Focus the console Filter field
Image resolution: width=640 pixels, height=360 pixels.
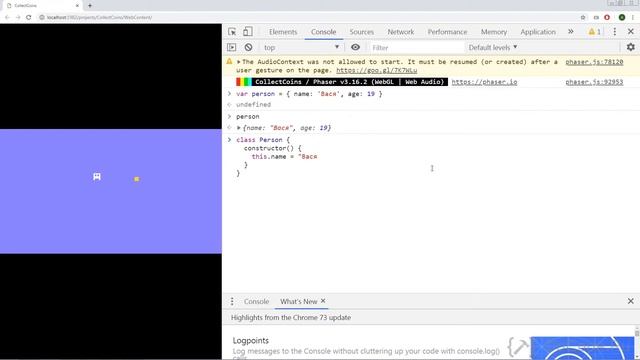(416, 48)
